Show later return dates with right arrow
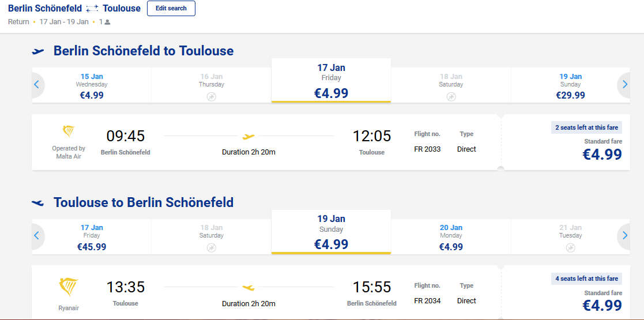The height and width of the screenshot is (320, 644). click(625, 235)
